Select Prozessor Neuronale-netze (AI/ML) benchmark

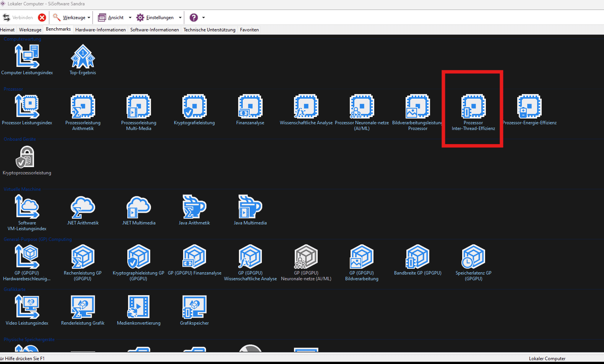point(362,112)
